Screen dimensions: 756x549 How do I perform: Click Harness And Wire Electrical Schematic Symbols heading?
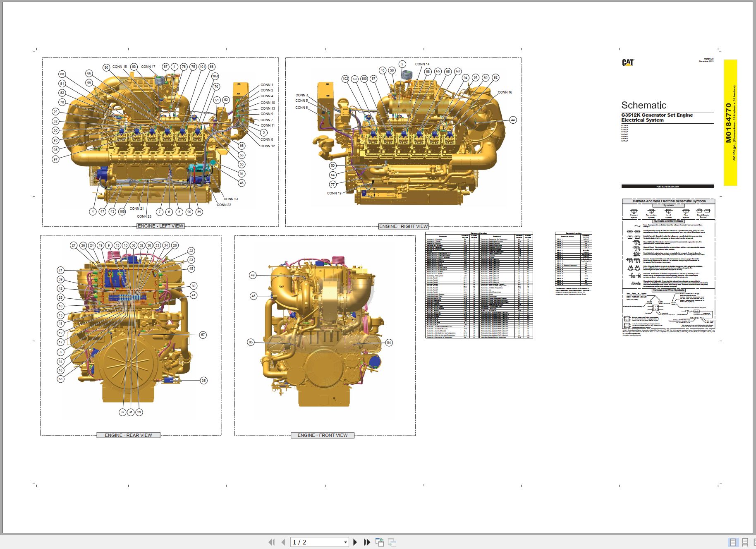click(x=669, y=201)
